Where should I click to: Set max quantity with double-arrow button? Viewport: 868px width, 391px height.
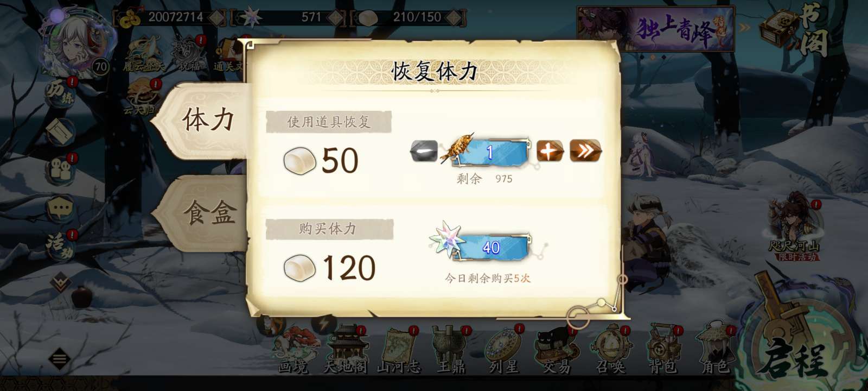(x=585, y=151)
